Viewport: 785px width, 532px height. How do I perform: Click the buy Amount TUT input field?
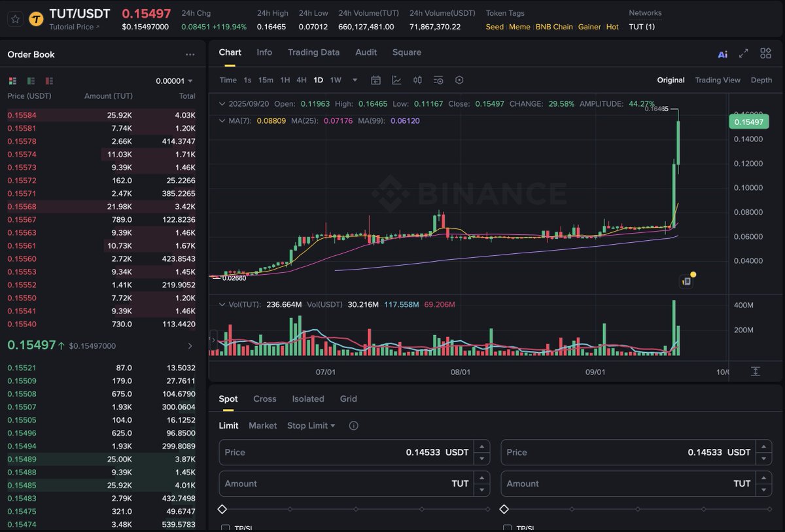point(355,484)
